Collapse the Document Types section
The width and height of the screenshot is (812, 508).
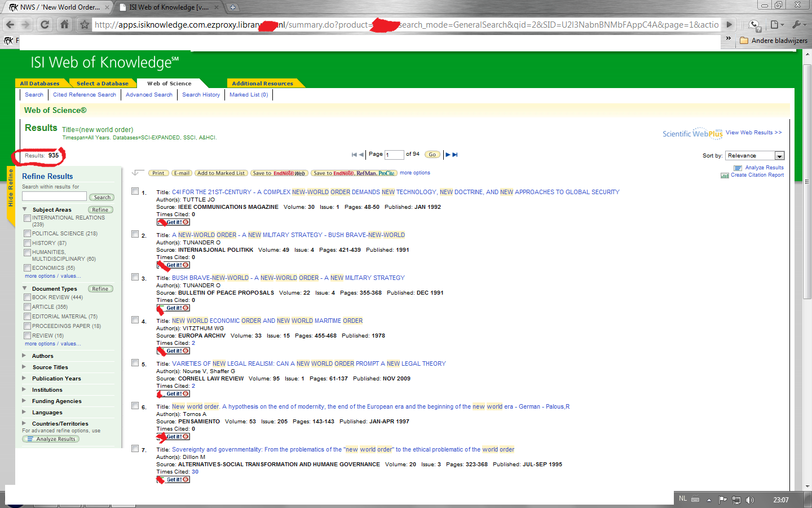coord(24,288)
